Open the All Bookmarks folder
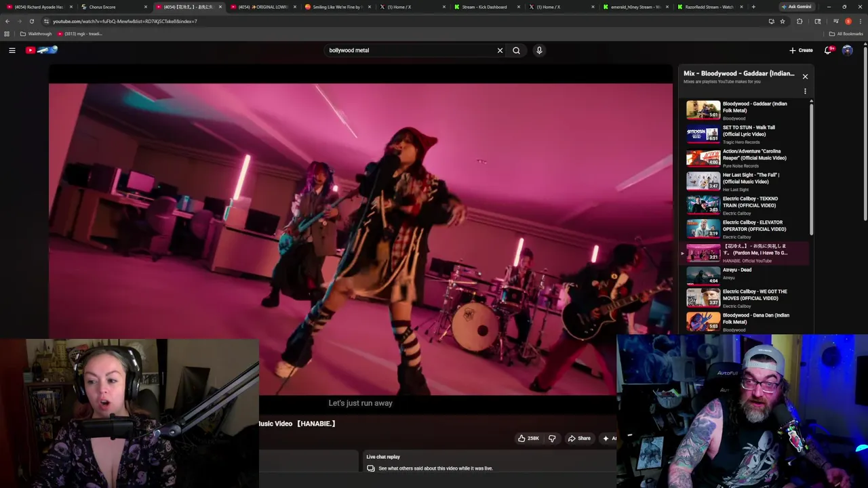Screen dimensions: 868x488 [x=846, y=34]
